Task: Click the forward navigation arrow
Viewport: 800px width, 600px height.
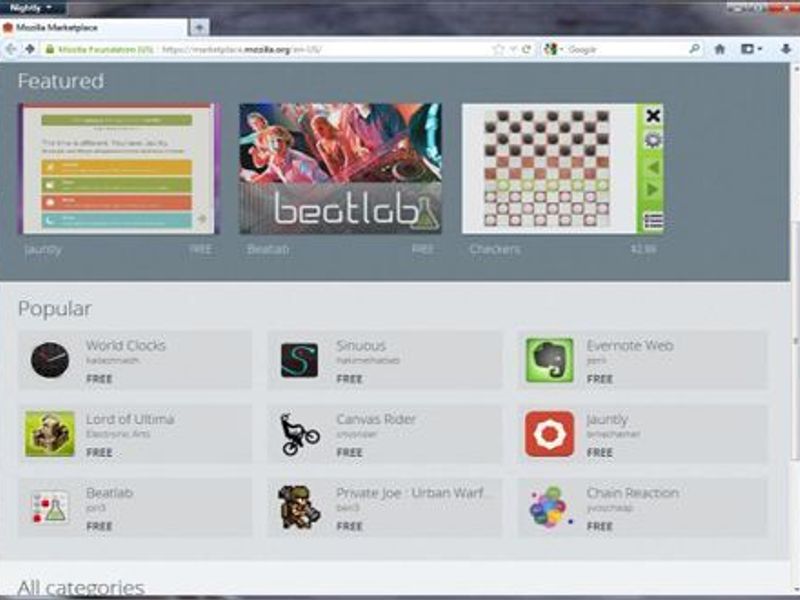Action: coord(30,49)
